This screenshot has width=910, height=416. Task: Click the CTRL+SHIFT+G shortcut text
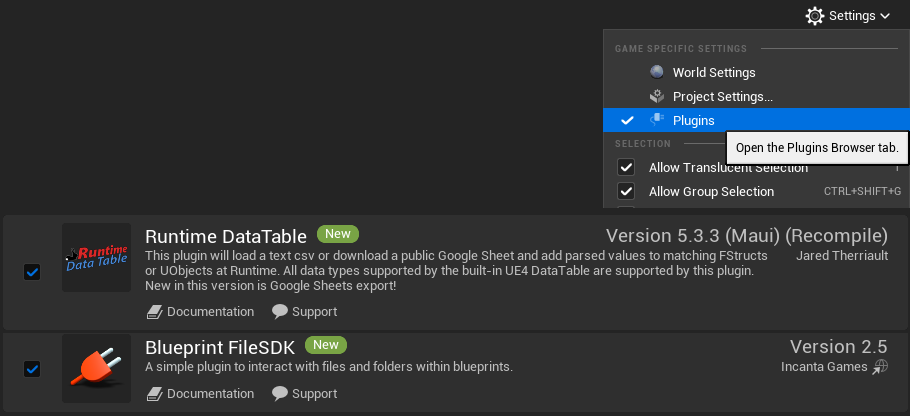(862, 191)
